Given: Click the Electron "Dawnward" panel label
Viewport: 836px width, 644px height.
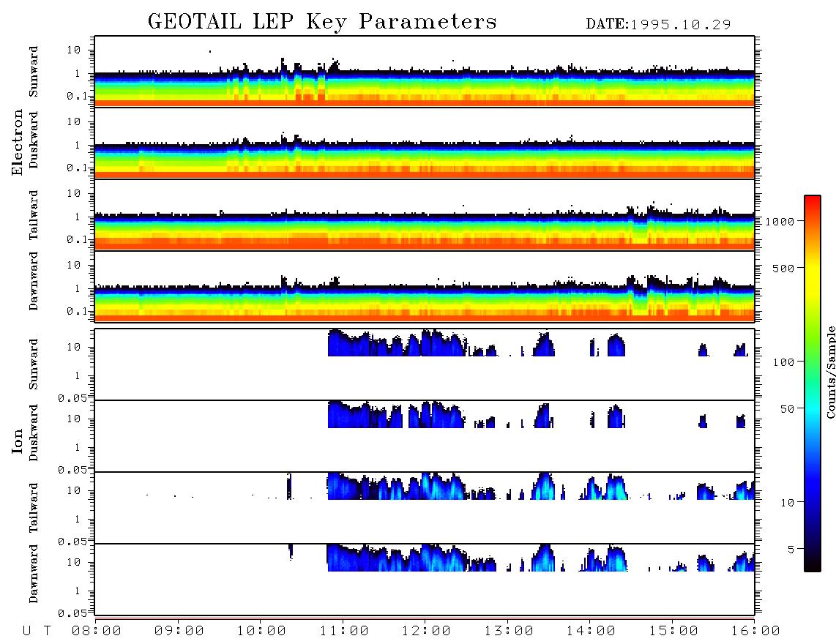Looking at the screenshot, I should click(x=34, y=281).
